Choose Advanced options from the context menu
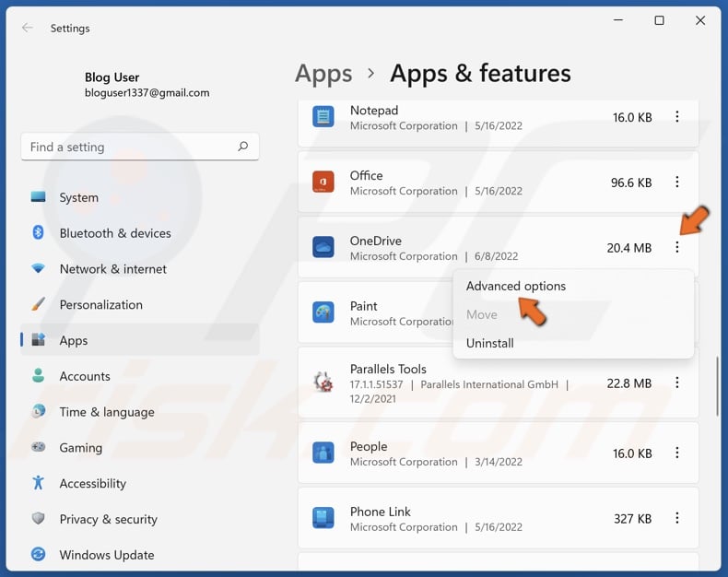 pos(573,286)
